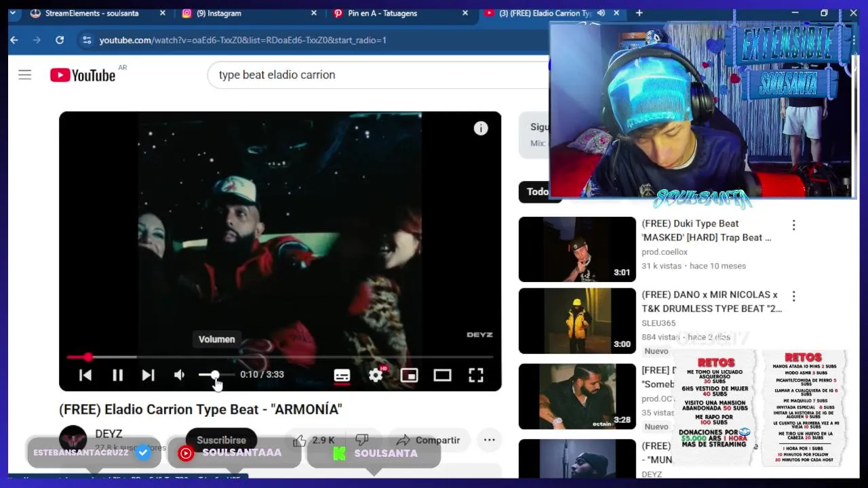Open options menu for DANO x MIR NICOLAS video
868x488 pixels.
(x=793, y=296)
